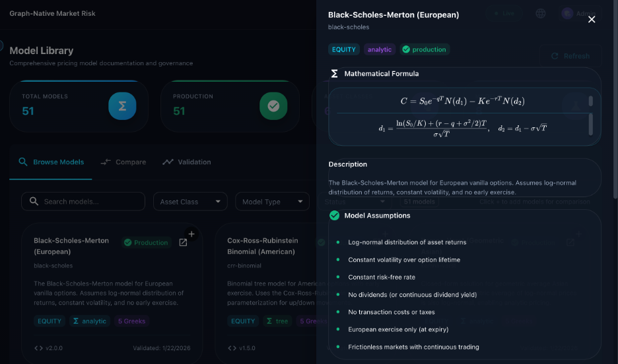Click code version icon next to v1.5.0

click(232, 348)
